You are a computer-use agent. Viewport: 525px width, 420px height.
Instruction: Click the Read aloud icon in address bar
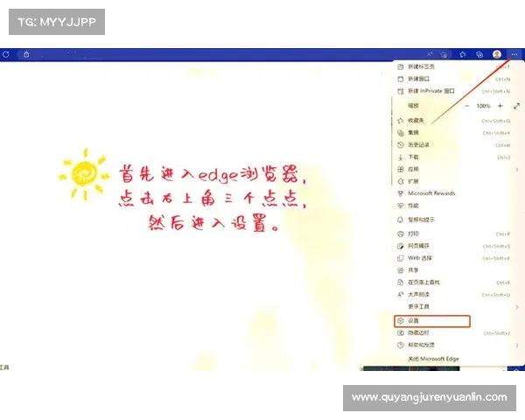click(x=430, y=54)
